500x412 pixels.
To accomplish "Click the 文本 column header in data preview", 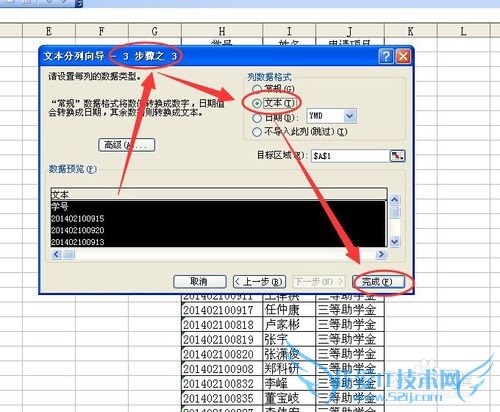I will (x=219, y=194).
